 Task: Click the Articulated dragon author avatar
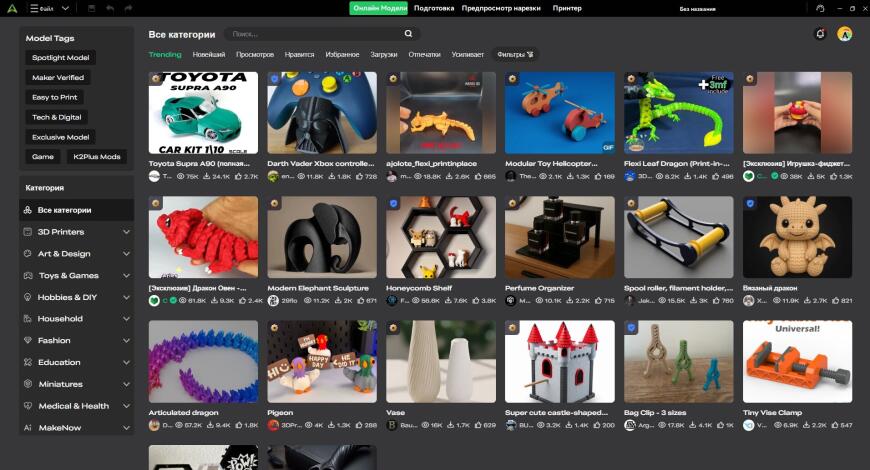click(x=154, y=425)
